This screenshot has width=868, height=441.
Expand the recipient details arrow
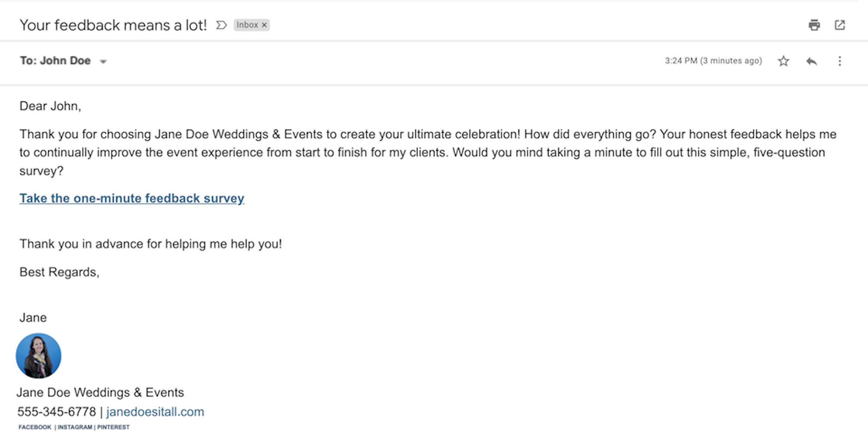click(x=103, y=62)
